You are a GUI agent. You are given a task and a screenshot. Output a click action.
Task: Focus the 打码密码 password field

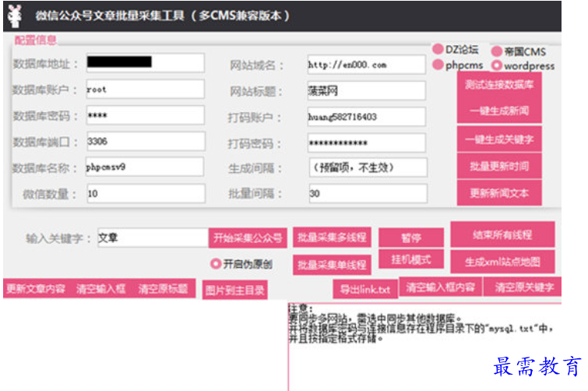coord(366,143)
